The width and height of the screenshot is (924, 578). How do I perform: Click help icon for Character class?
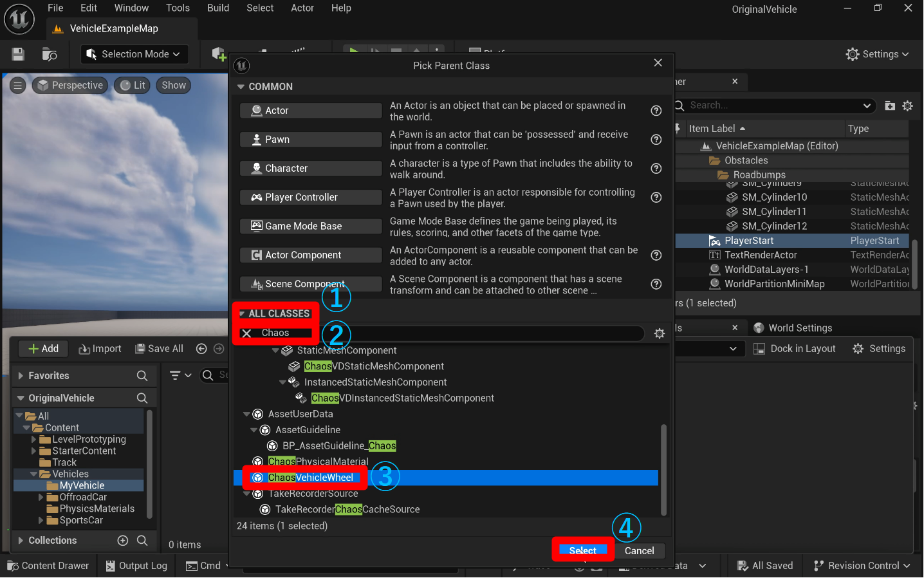click(x=656, y=169)
